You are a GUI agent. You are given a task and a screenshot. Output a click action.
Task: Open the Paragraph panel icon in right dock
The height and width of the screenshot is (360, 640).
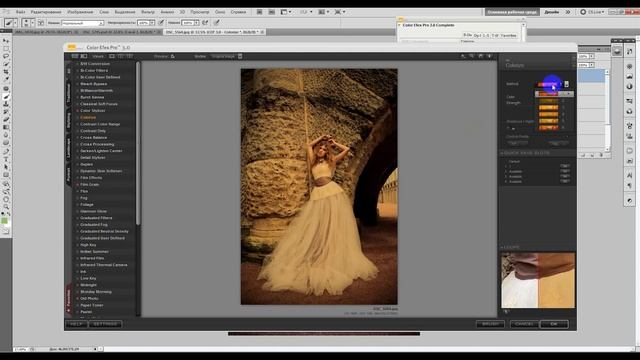coord(629,185)
